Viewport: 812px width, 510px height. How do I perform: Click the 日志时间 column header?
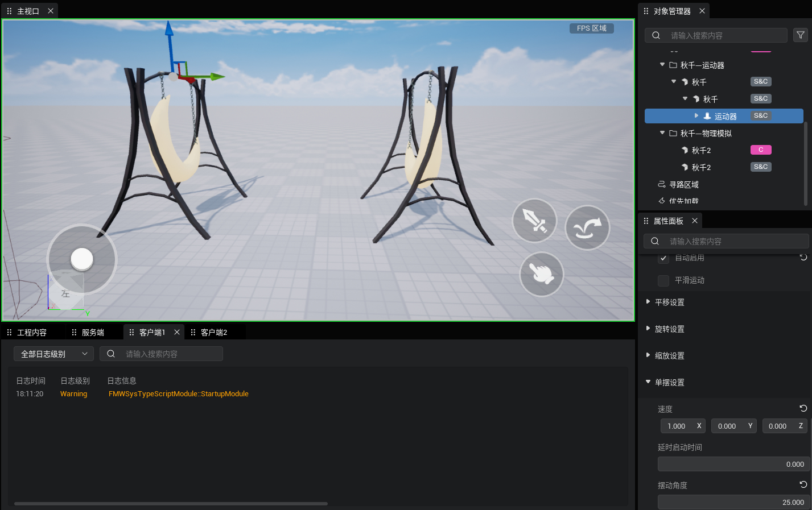point(31,380)
